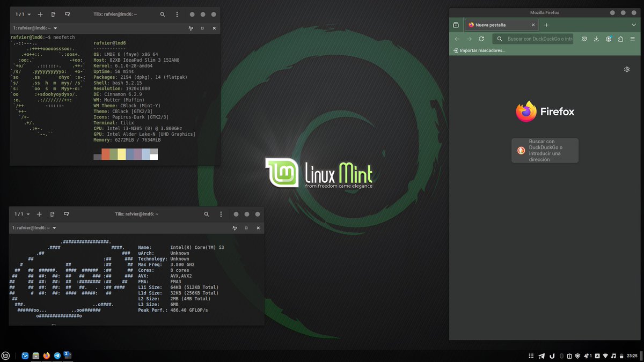Open the Firefox account menu

[609, 39]
